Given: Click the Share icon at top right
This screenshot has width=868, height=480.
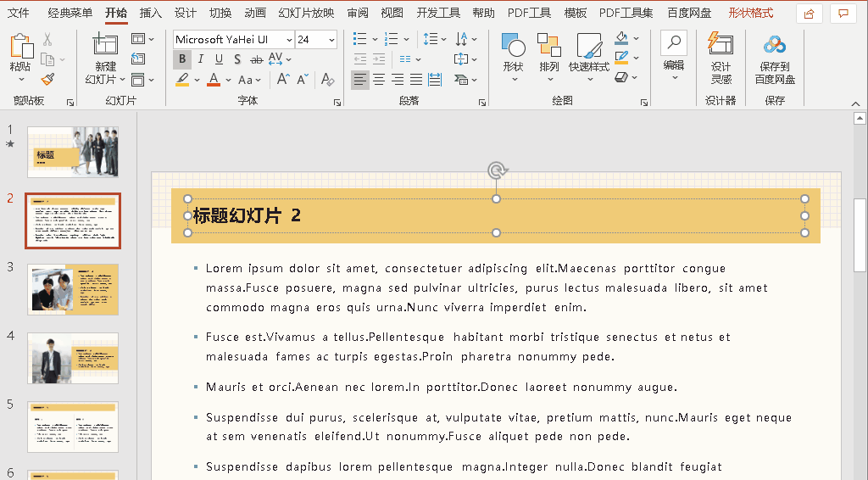Looking at the screenshot, I should [x=810, y=14].
